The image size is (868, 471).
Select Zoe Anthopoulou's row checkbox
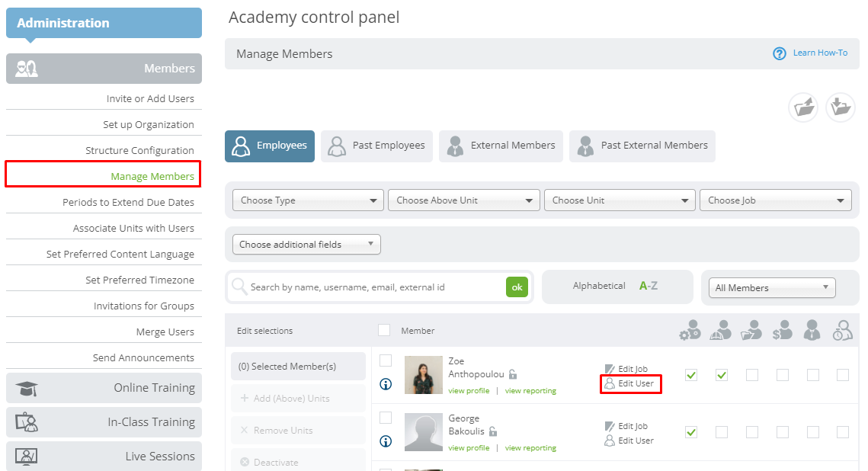click(x=386, y=360)
